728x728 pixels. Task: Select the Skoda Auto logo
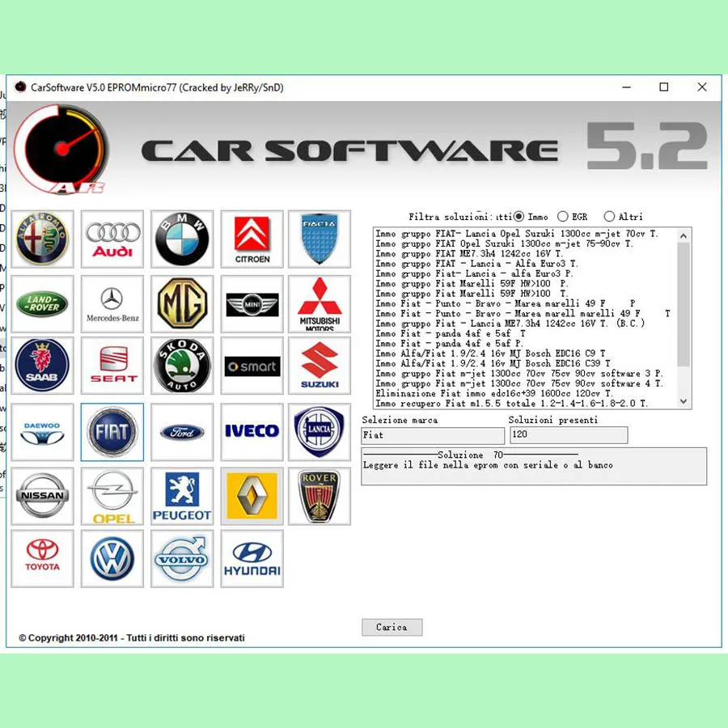182,366
